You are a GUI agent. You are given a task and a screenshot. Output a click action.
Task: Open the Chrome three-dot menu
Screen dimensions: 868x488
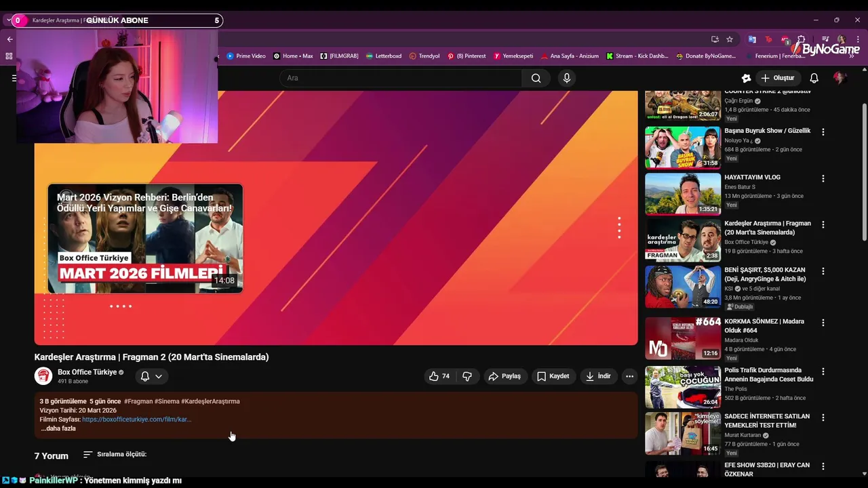pos(858,39)
